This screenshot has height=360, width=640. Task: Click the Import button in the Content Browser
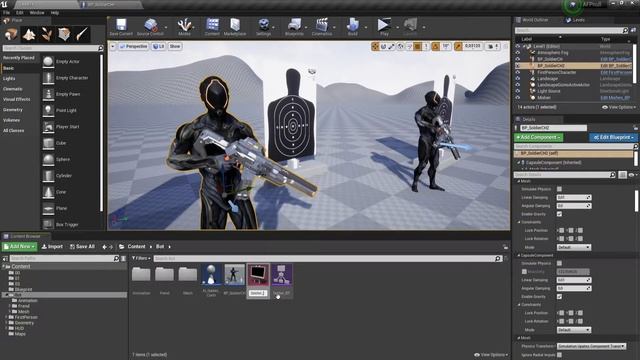coord(52,247)
